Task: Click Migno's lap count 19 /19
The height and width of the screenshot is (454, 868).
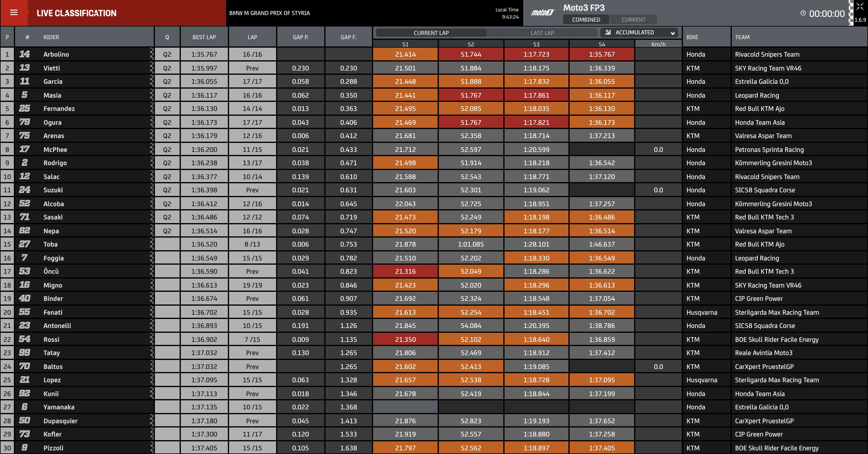Action: (252, 285)
